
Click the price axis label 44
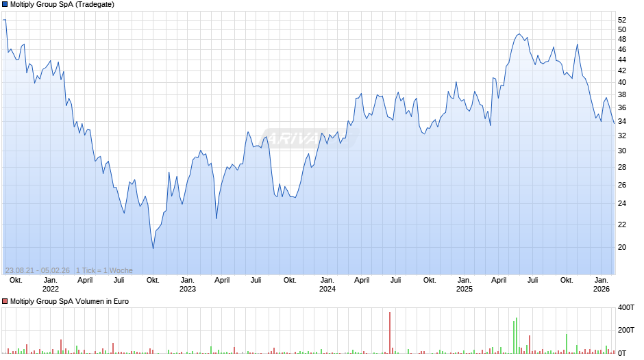pyautogui.click(x=622, y=60)
